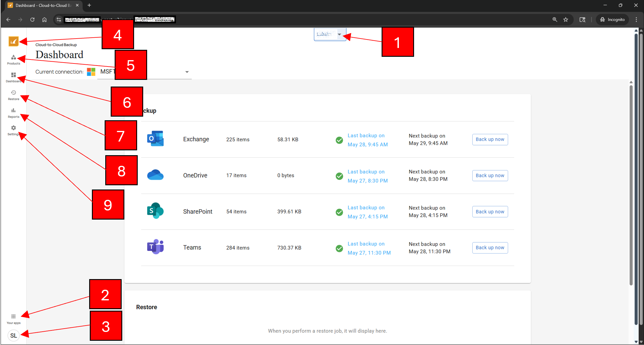Click '17 items' in OneDrive row
The width and height of the screenshot is (644, 345).
pos(236,175)
